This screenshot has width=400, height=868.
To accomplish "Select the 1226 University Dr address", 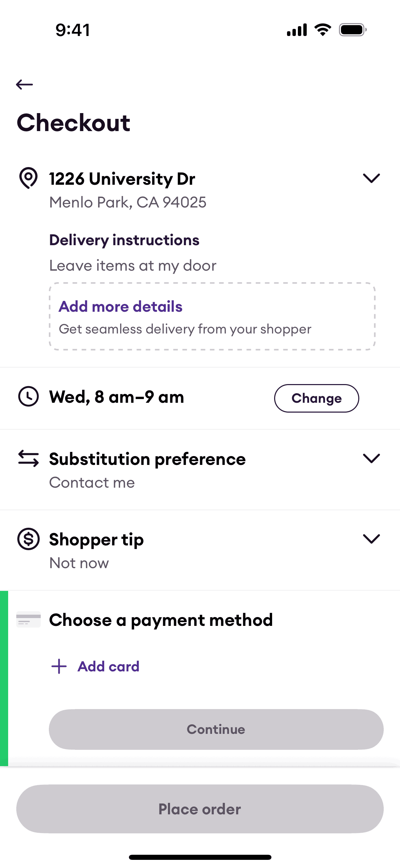I will (122, 179).
